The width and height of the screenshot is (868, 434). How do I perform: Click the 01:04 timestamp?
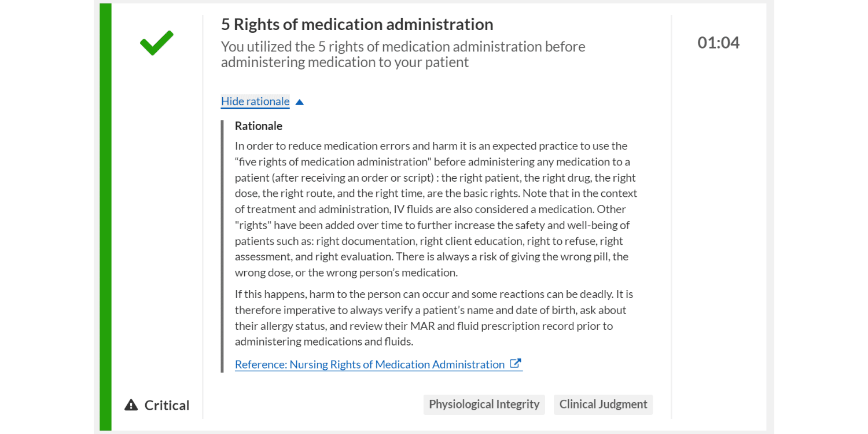pos(718,43)
